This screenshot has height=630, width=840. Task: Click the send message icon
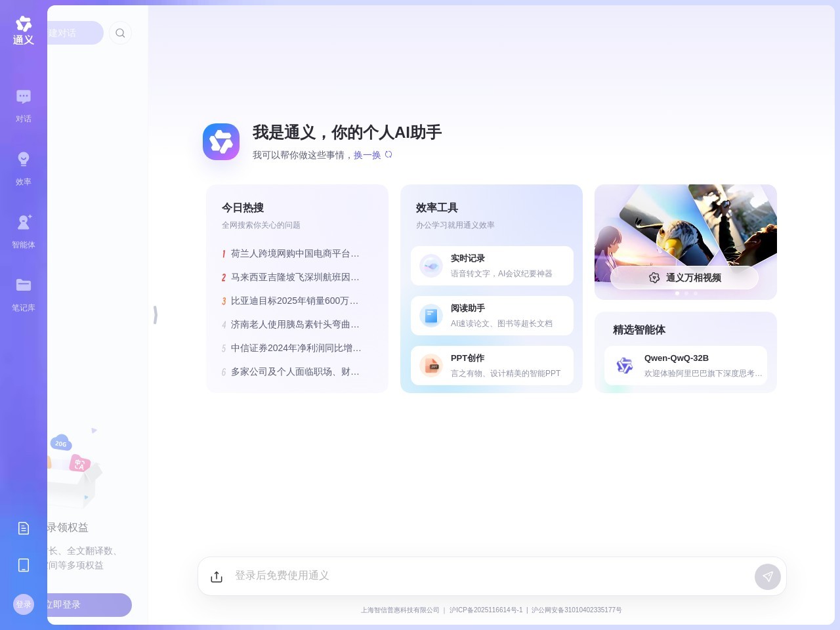pos(768,576)
